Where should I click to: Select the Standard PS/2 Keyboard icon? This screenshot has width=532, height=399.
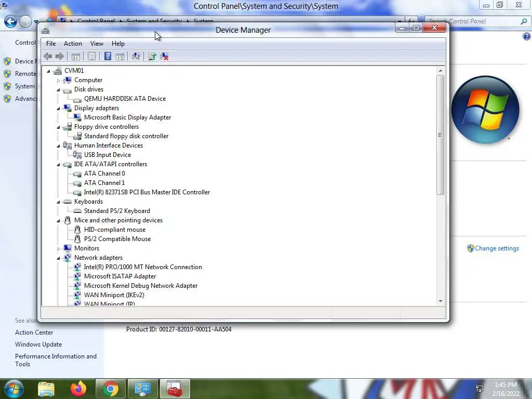[77, 211]
